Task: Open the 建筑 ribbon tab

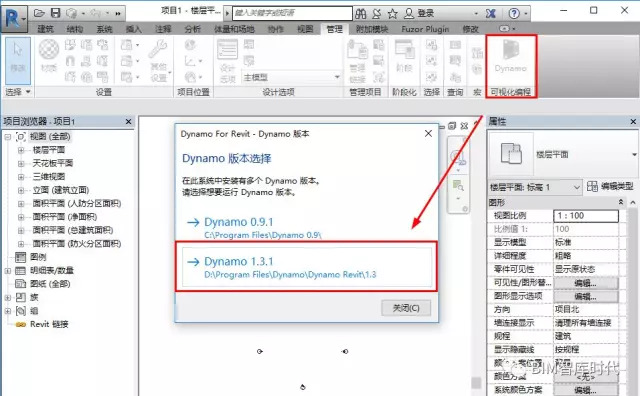Action: coord(45,29)
